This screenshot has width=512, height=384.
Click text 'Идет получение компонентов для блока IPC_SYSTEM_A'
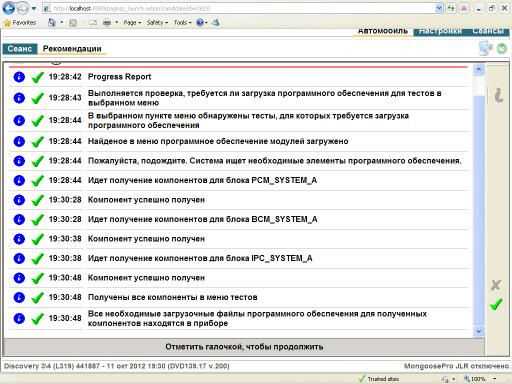click(200, 258)
